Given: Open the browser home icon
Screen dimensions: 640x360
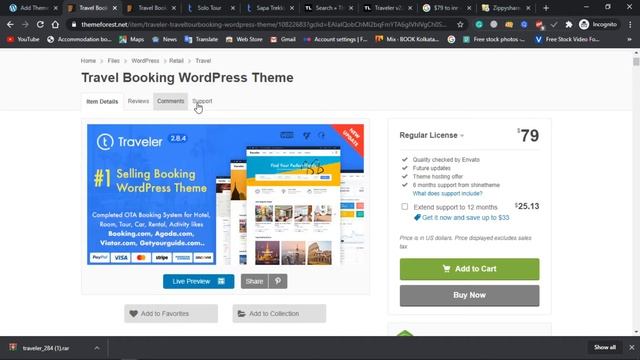Looking at the screenshot, I should pyautogui.click(x=55, y=24).
